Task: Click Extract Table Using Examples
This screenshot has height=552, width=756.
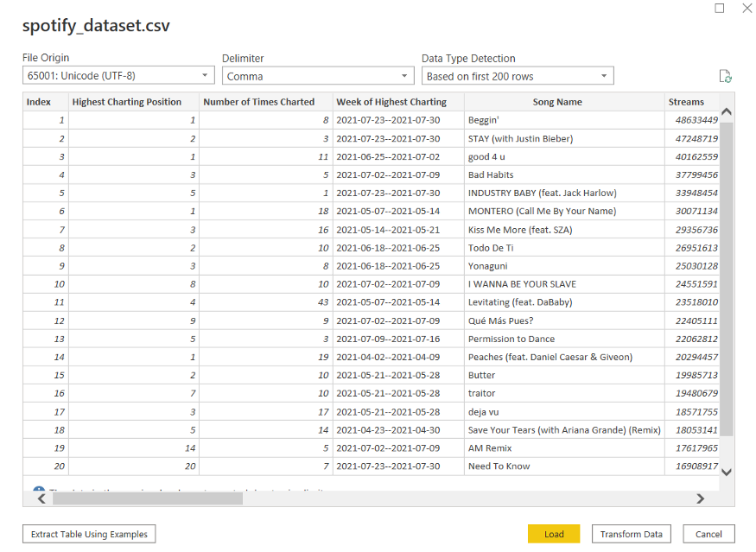Action: [x=88, y=534]
